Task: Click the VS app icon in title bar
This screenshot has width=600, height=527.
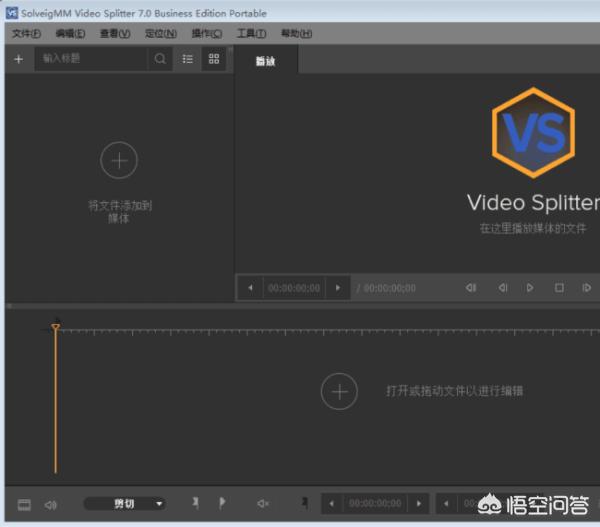Action: click(12, 13)
